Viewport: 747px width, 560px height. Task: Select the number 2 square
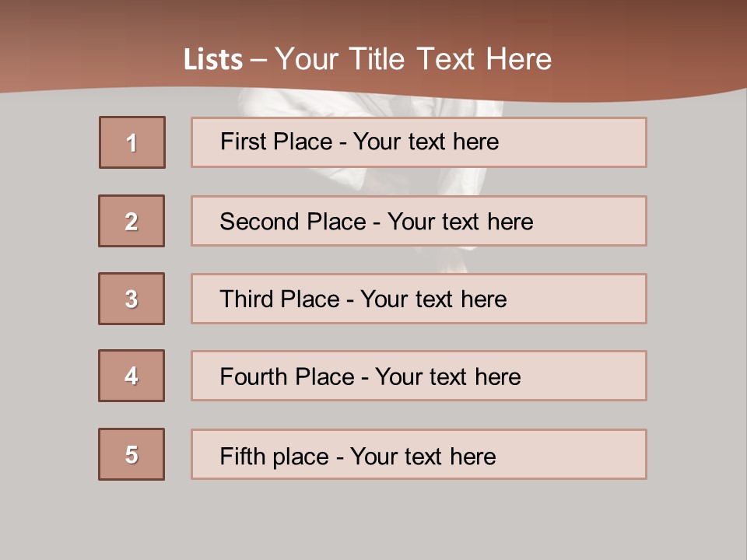pos(132,221)
